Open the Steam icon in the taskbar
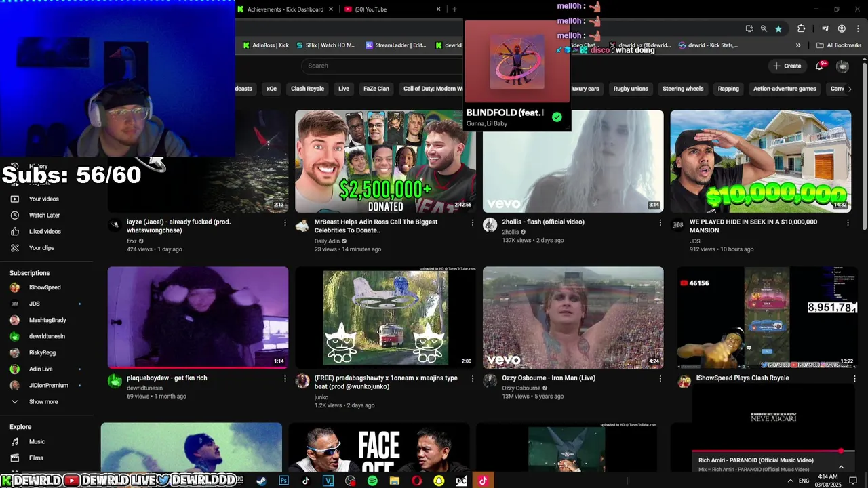 261,481
